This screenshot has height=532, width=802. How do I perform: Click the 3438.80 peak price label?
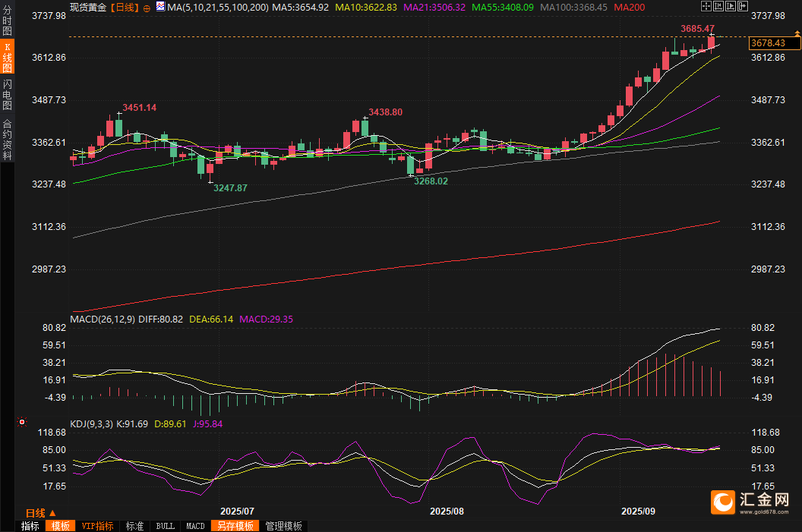pos(385,112)
